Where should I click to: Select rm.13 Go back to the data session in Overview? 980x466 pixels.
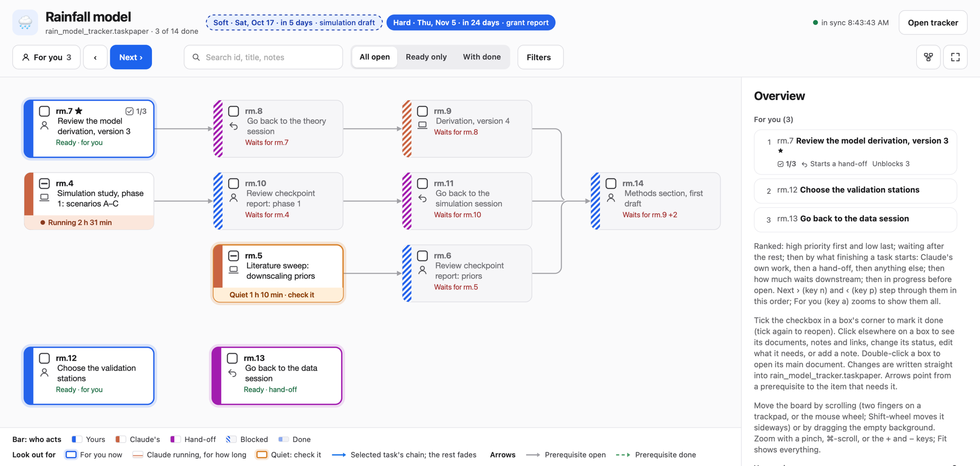855,219
